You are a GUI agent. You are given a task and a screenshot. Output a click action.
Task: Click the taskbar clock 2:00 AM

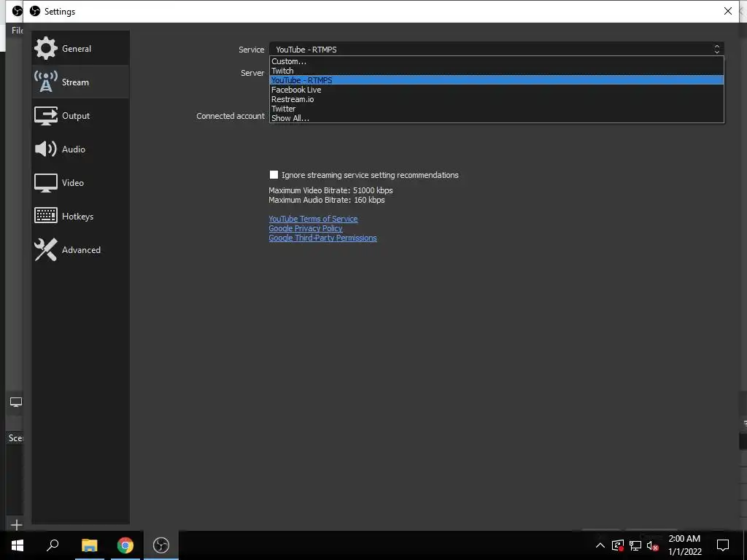(684, 539)
